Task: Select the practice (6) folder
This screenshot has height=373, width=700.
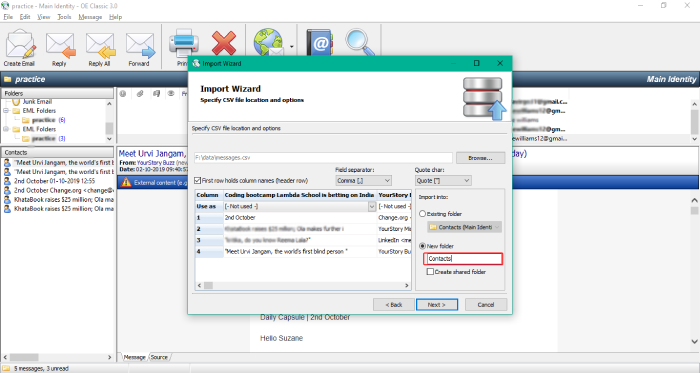Action: [x=44, y=120]
